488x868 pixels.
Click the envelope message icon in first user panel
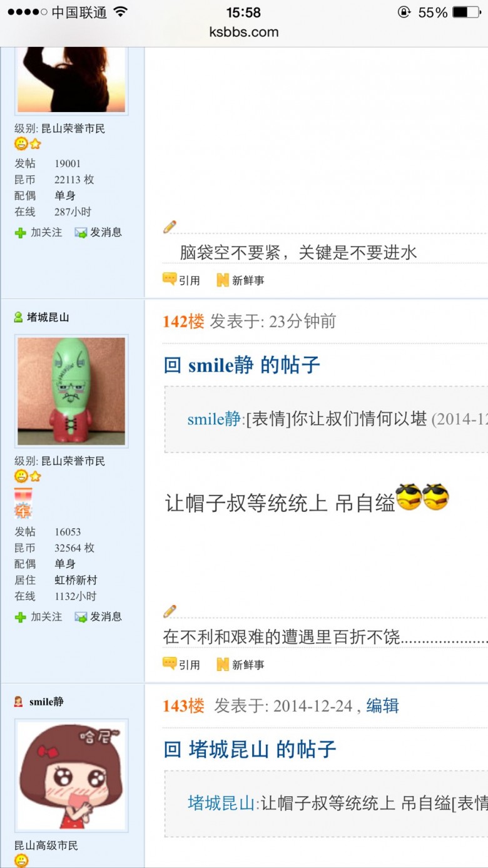81,233
